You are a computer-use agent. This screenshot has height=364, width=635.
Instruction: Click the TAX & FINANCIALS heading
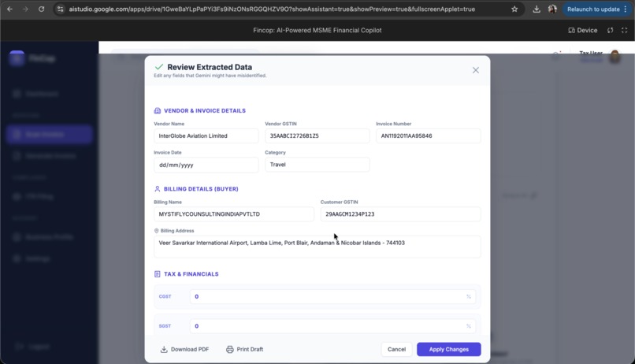point(191,274)
